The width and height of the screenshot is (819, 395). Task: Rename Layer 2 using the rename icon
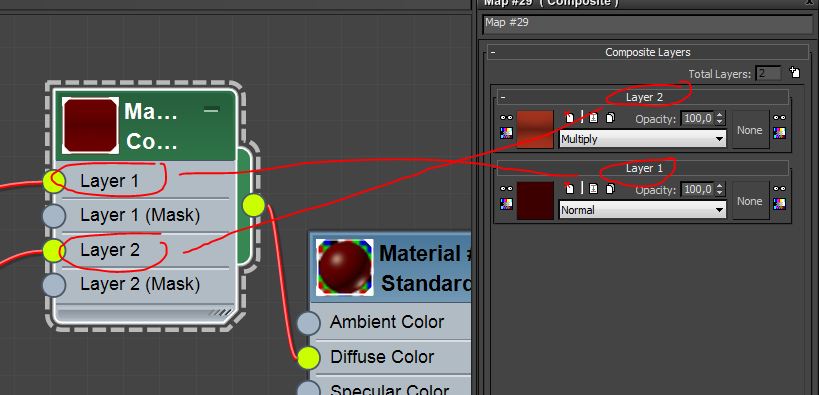coord(593,118)
